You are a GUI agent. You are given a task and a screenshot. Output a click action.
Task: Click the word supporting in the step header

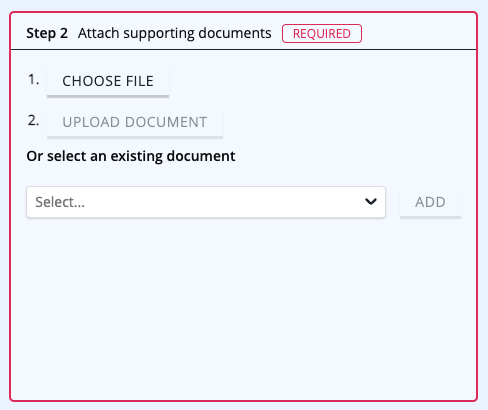(x=159, y=34)
